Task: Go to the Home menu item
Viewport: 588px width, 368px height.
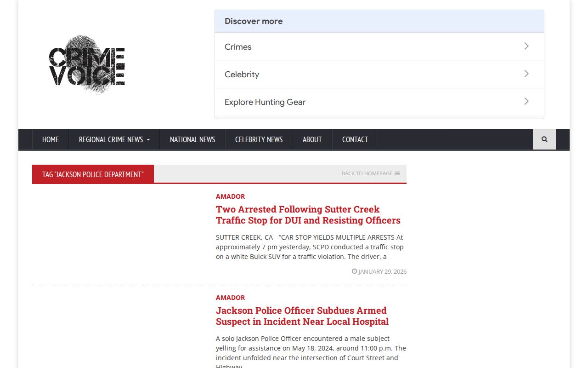Action: pyautogui.click(x=51, y=139)
